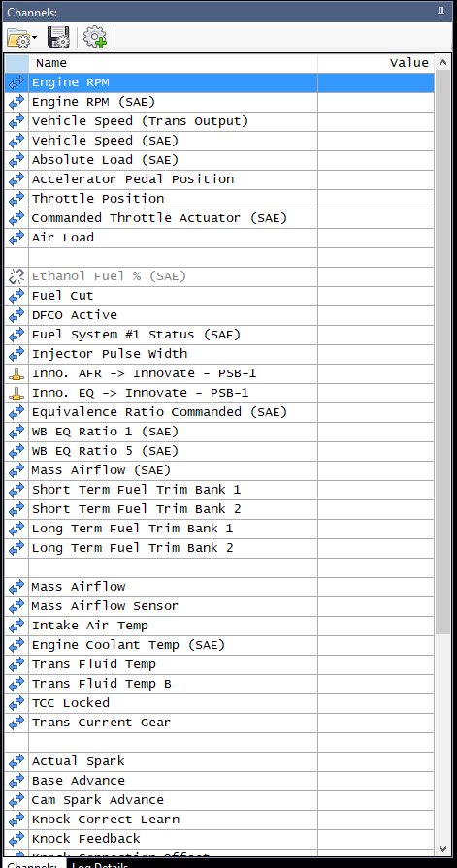Select the Knock Feedback channel row
Viewport: 457px width, 868px height.
pyautogui.click(x=219, y=839)
